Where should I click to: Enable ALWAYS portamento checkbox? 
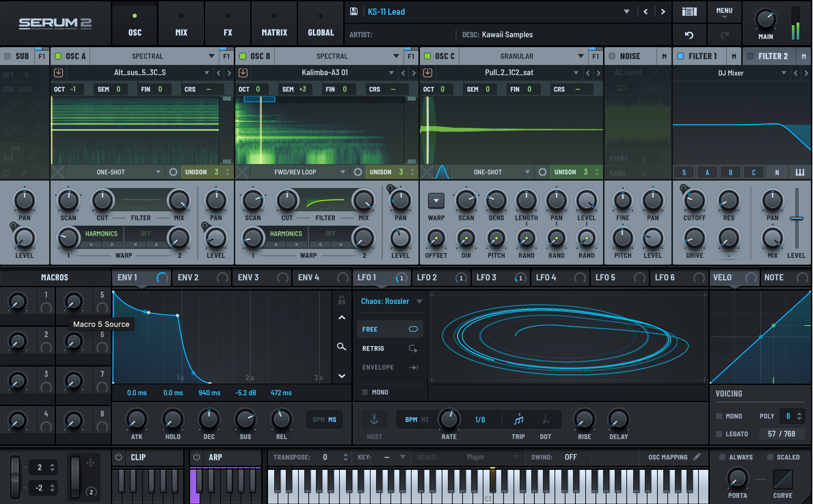722,457
